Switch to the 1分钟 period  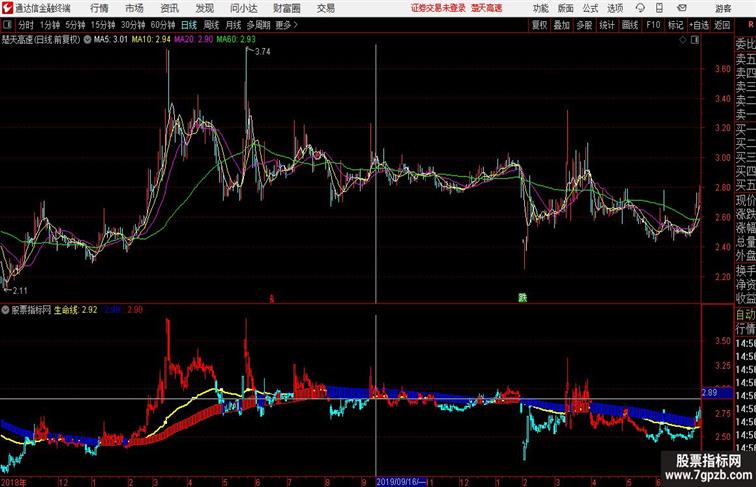tap(50, 25)
